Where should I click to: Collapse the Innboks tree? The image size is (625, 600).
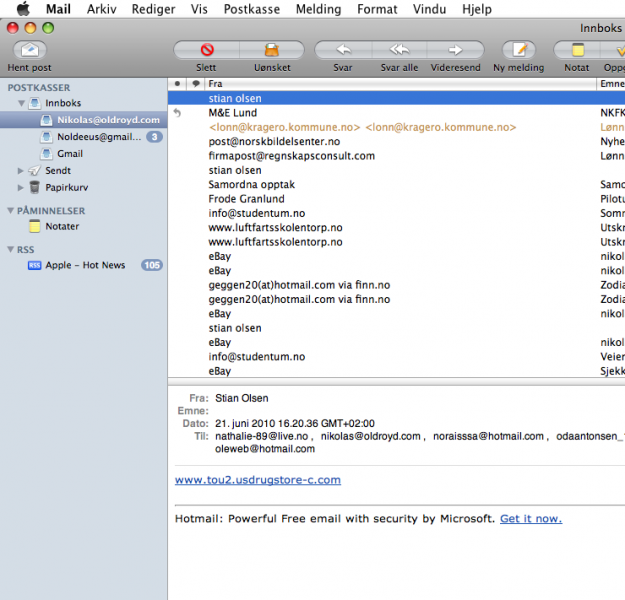(x=20, y=103)
